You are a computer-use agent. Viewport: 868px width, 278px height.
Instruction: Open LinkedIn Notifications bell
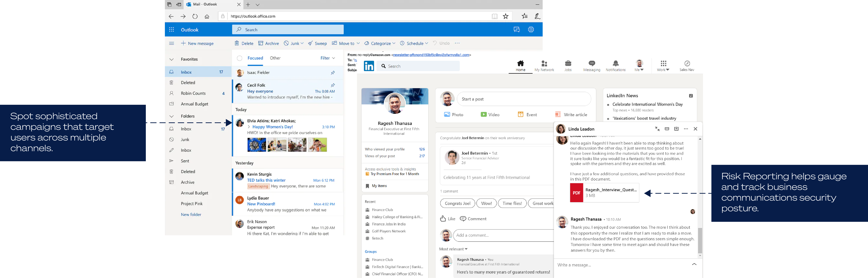615,66
